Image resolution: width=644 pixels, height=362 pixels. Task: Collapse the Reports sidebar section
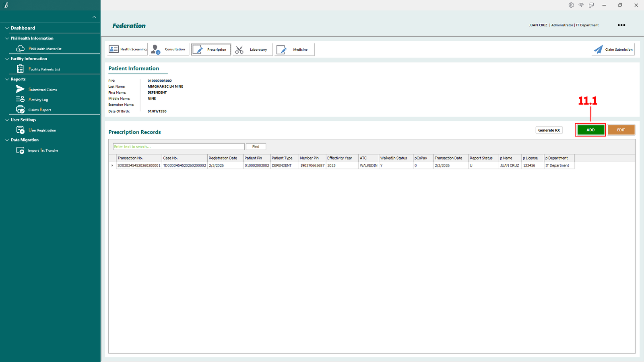(x=7, y=79)
